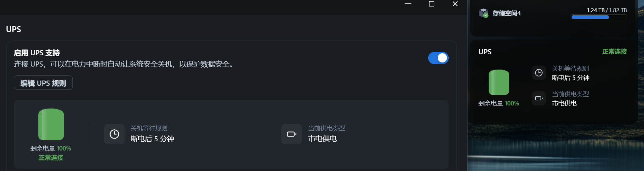Toggle the 启用 UPS 支持 switch

pos(438,58)
